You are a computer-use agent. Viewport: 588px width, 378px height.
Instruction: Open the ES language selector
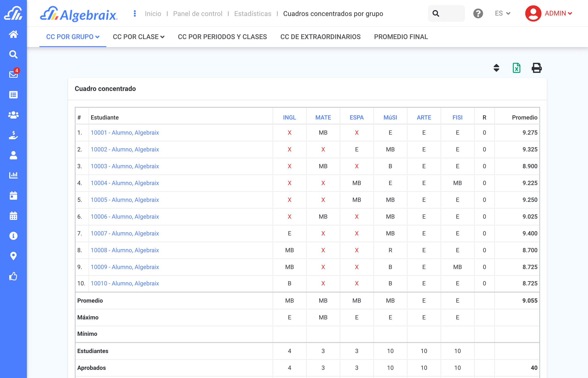(502, 13)
